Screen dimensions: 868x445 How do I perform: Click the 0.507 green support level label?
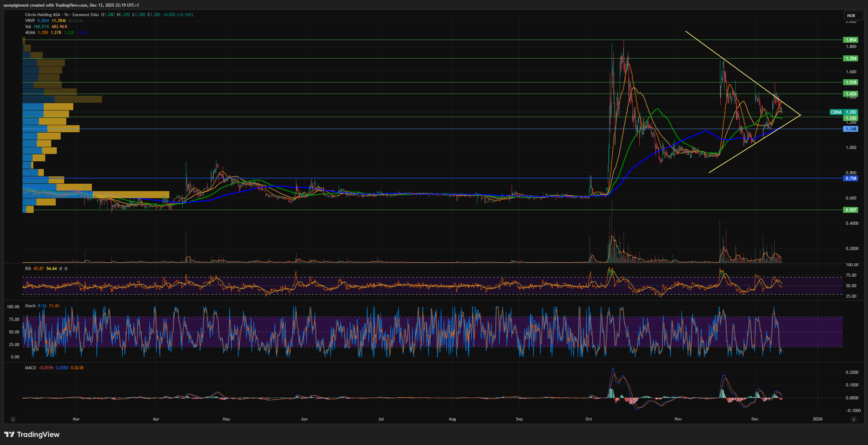851,210
